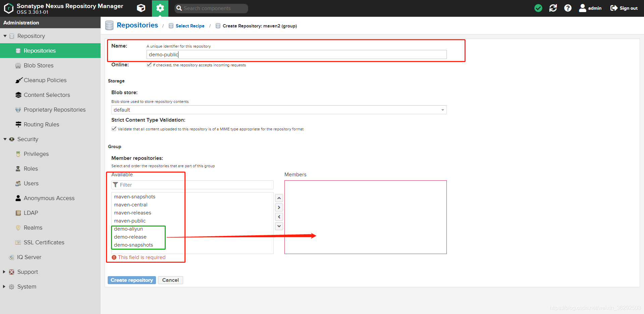Open SSL Certificates in the sidebar
Screen dimensions: 644x314
coord(50,242)
